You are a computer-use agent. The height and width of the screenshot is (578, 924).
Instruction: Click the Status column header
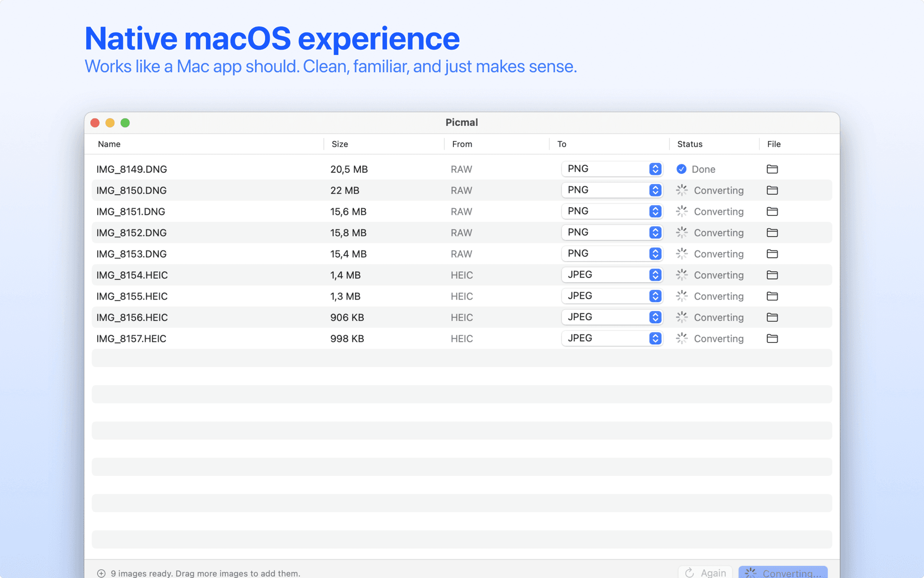click(x=689, y=144)
